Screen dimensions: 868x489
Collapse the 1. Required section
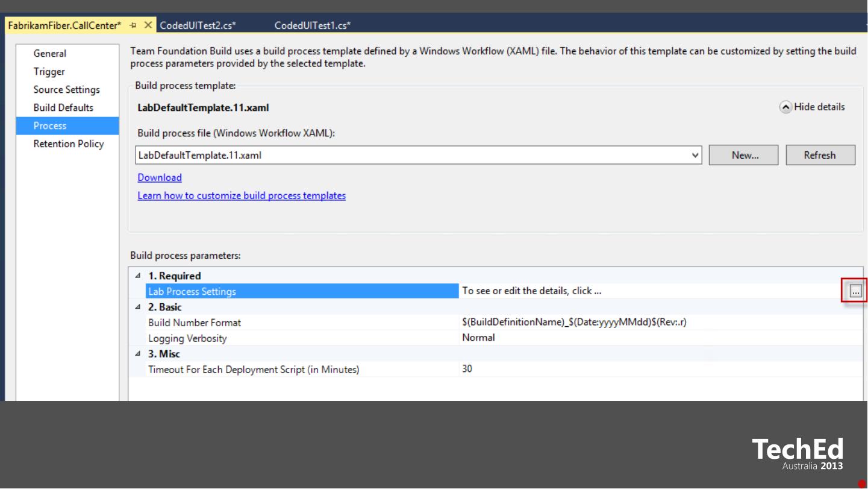(x=139, y=276)
